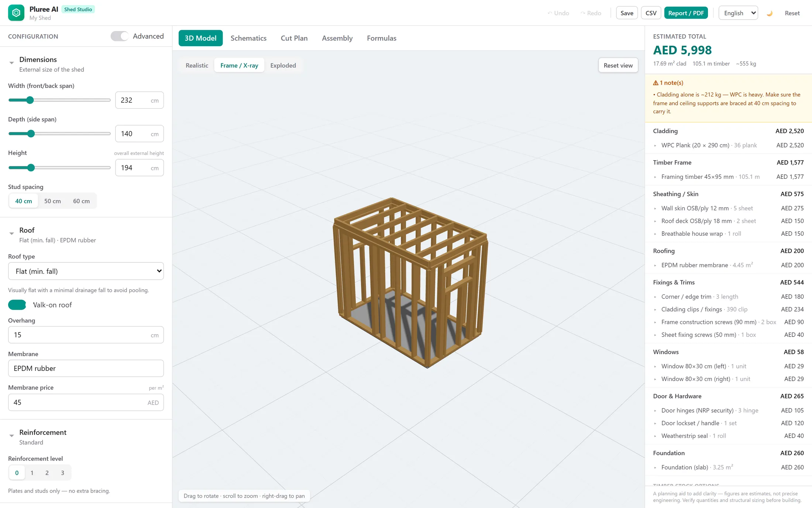Open the Cut Plan tab
The width and height of the screenshot is (812, 508).
[294, 38]
